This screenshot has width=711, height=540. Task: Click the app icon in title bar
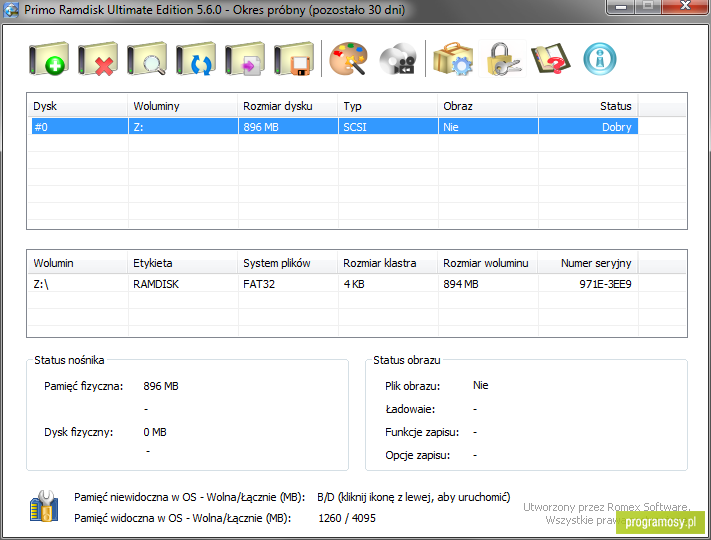coord(11,10)
